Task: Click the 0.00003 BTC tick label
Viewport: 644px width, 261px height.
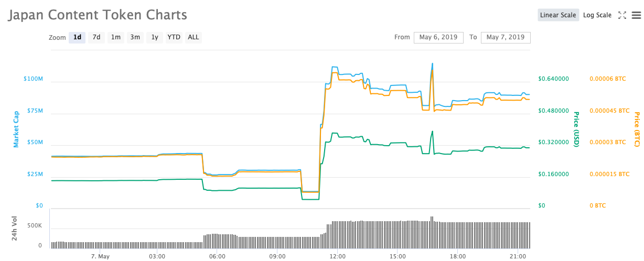Action: pos(608,142)
